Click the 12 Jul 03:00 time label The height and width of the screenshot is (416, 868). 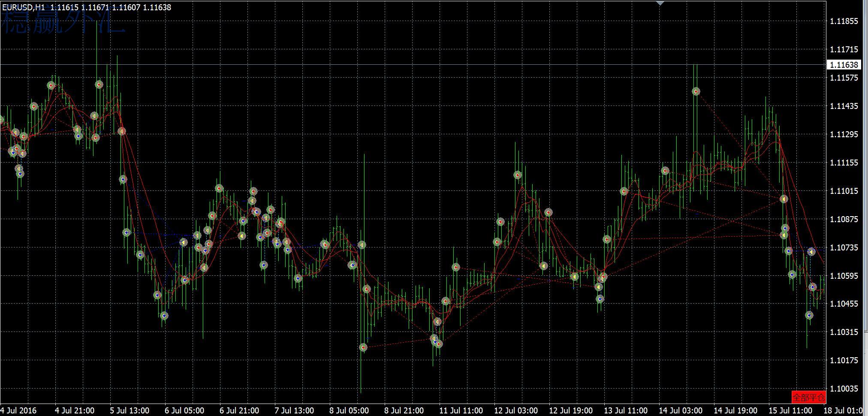click(516, 410)
